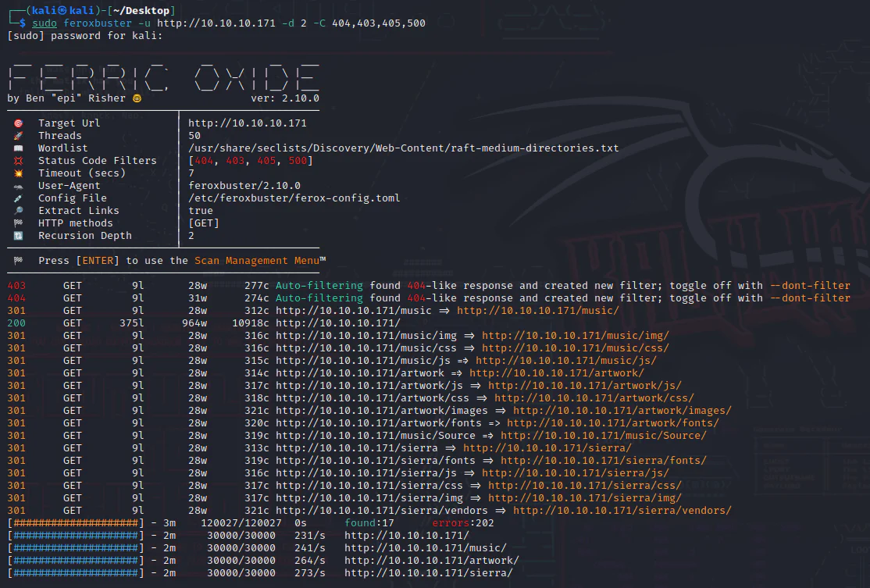Click the ~/Desktop path in the prompt
This screenshot has height=588, width=870.
pos(141,10)
